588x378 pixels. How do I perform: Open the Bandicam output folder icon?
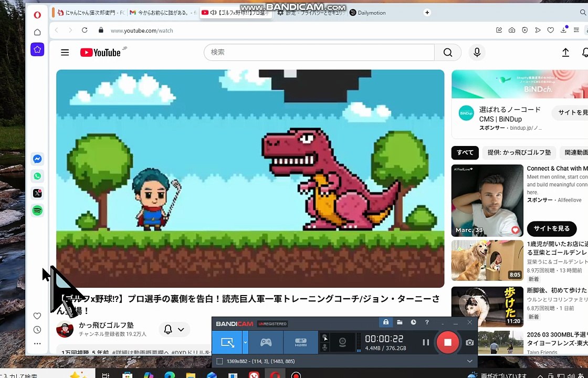[x=400, y=322]
